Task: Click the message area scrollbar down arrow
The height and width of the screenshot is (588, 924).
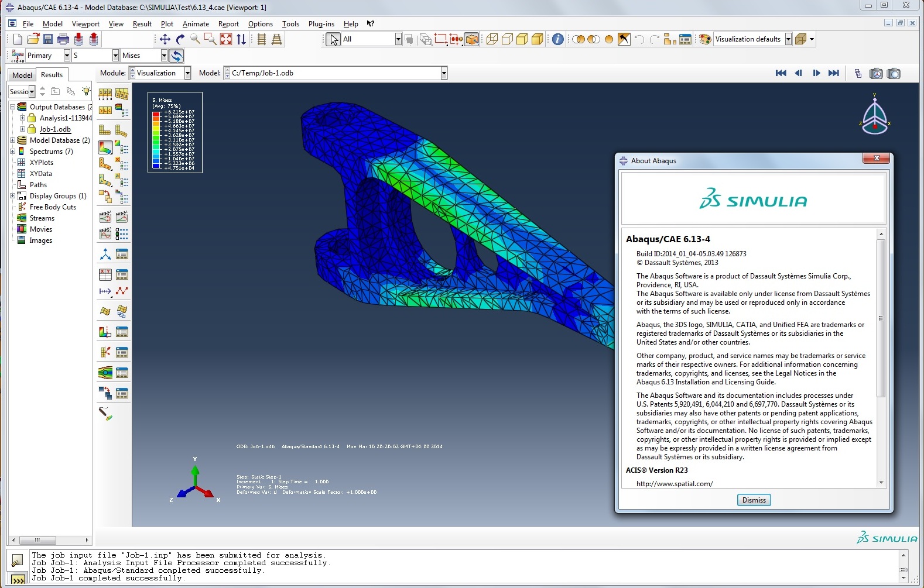Action: [904, 578]
